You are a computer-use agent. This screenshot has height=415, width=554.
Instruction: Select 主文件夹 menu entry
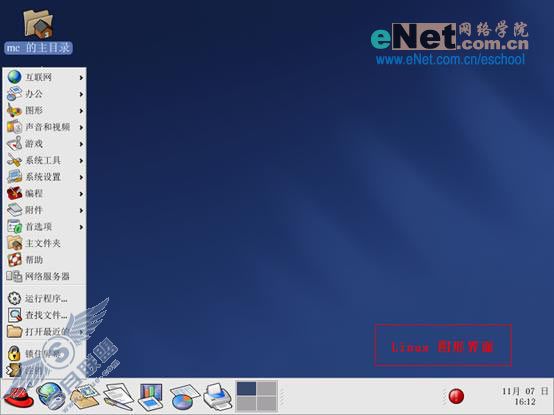(45, 243)
